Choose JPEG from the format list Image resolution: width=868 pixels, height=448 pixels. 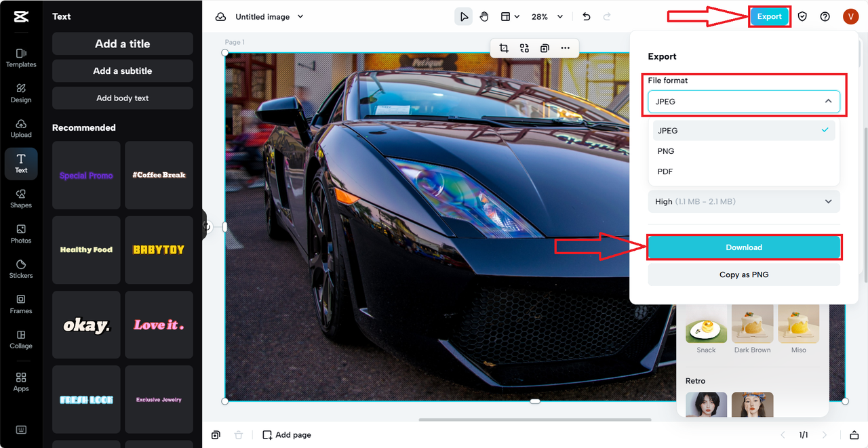[744, 131]
